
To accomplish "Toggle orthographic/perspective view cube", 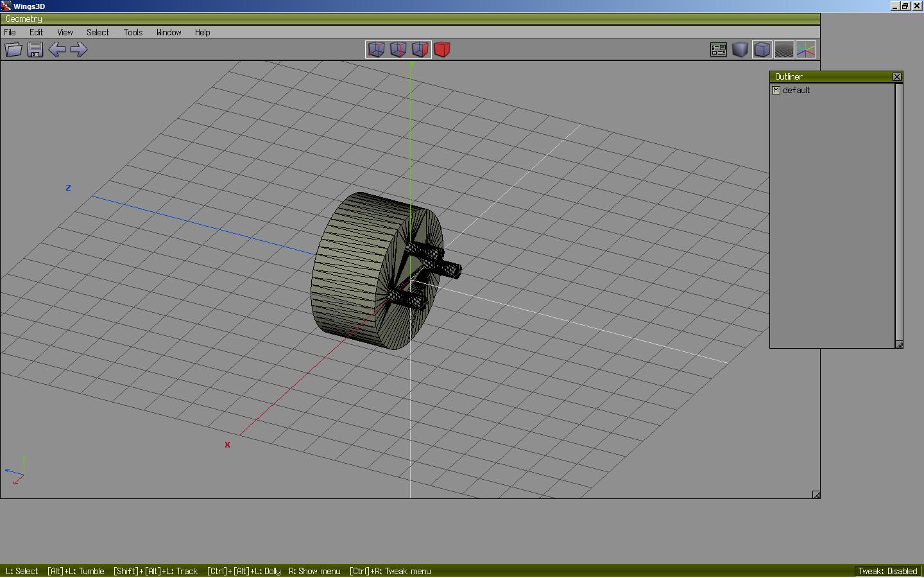I will tap(762, 49).
